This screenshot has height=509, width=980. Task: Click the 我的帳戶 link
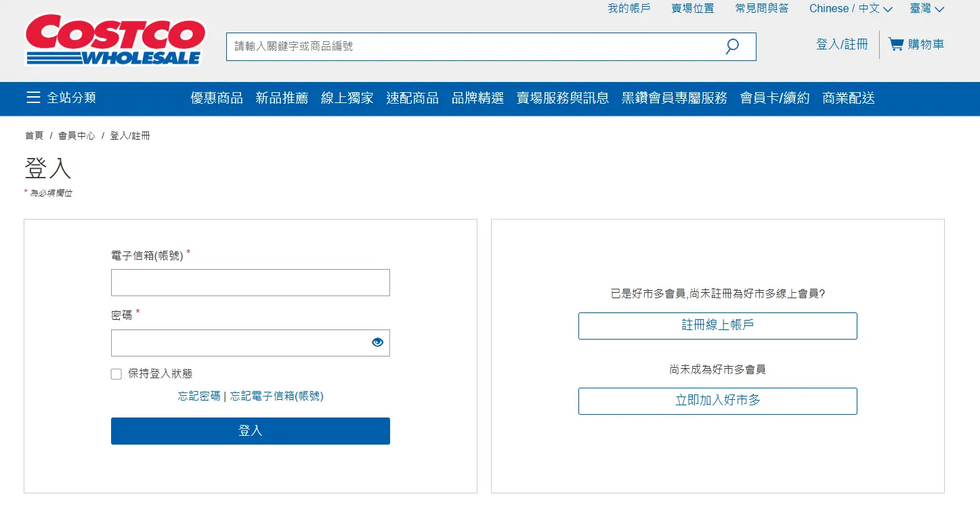(x=629, y=9)
